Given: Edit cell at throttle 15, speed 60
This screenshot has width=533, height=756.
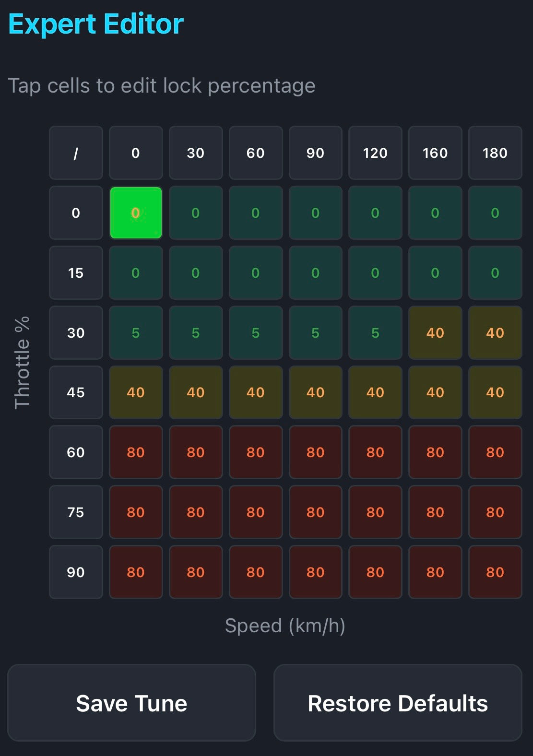Looking at the screenshot, I should point(255,273).
